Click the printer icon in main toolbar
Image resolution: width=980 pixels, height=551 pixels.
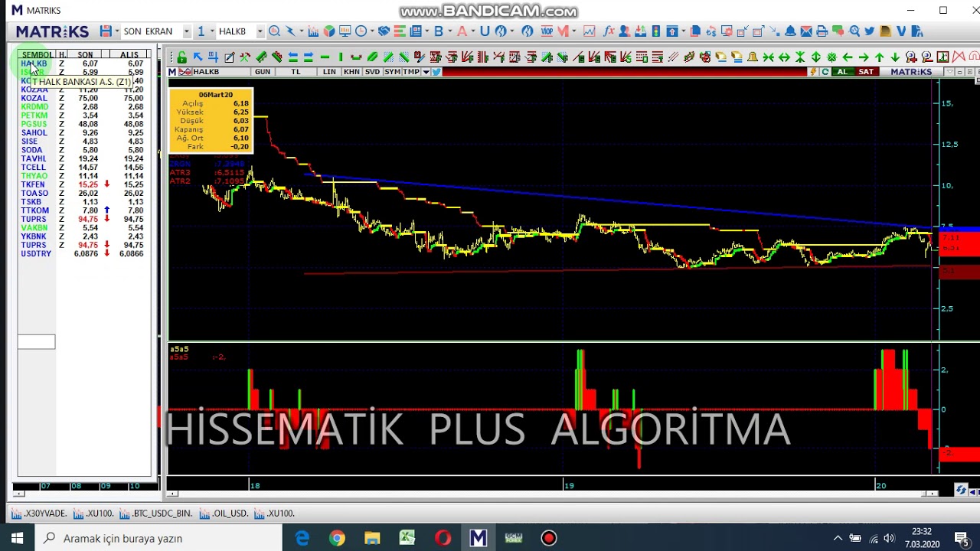pos(822,31)
